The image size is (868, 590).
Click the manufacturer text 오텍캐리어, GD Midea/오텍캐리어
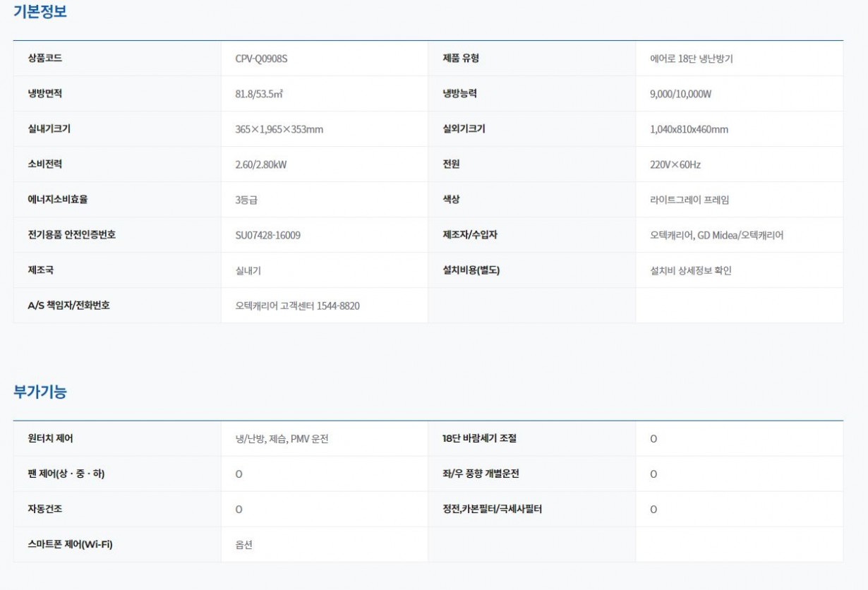(716, 235)
